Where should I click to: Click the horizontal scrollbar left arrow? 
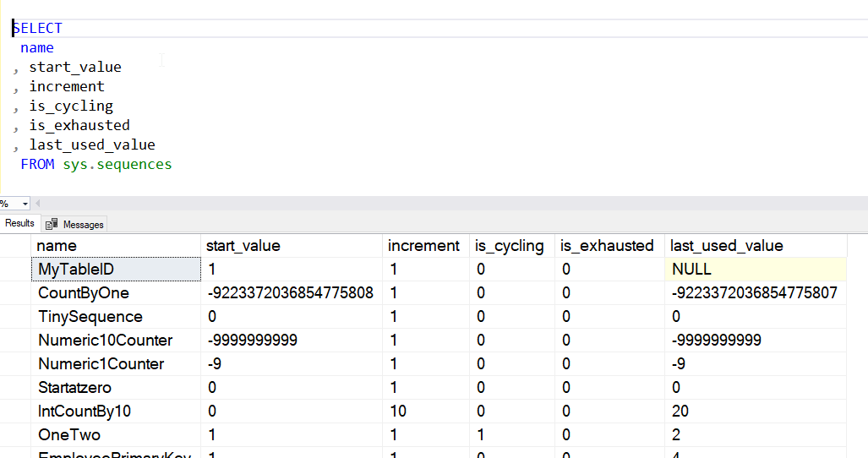pos(38,204)
